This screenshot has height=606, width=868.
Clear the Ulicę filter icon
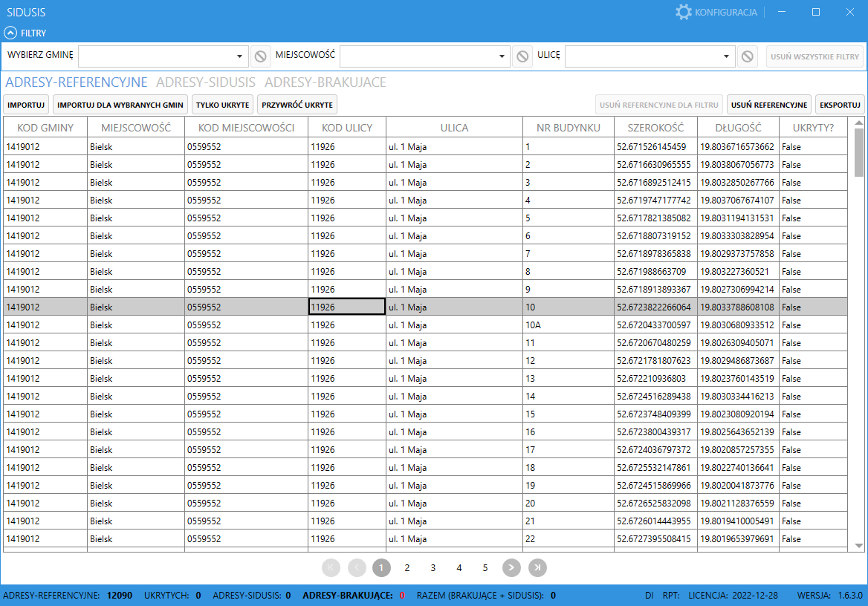point(748,56)
